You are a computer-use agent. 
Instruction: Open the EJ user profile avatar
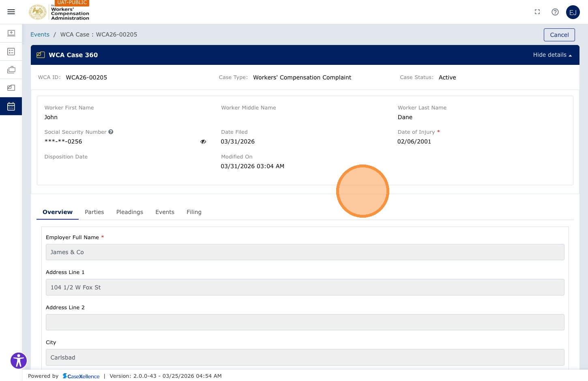(x=573, y=12)
